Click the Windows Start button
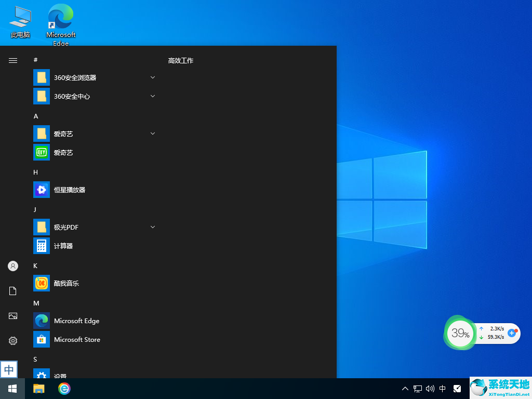Image resolution: width=532 pixels, height=399 pixels. tap(12, 389)
